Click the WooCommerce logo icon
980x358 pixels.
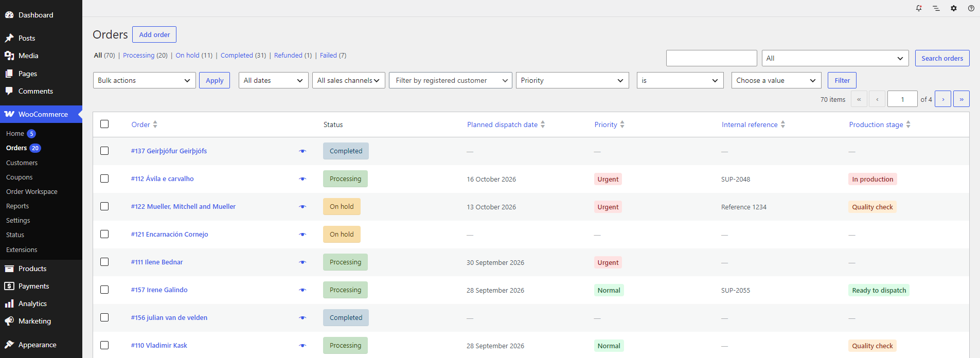(9, 114)
